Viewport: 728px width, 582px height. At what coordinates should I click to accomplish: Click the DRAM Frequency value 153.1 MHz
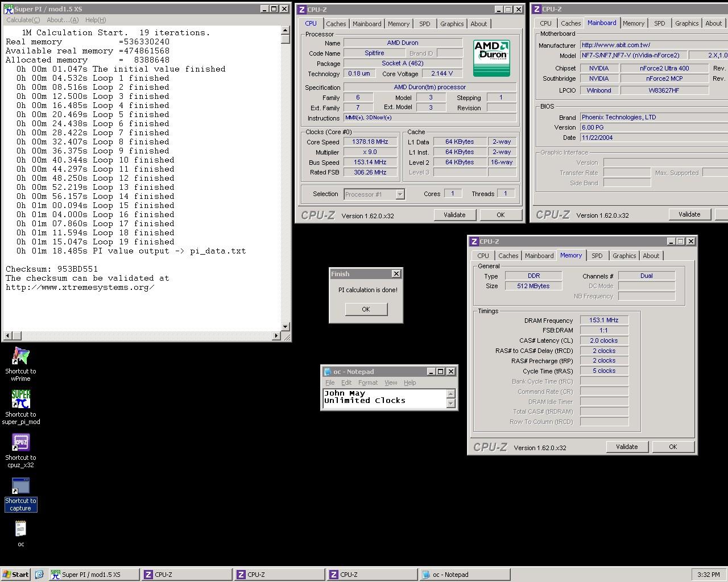click(604, 320)
